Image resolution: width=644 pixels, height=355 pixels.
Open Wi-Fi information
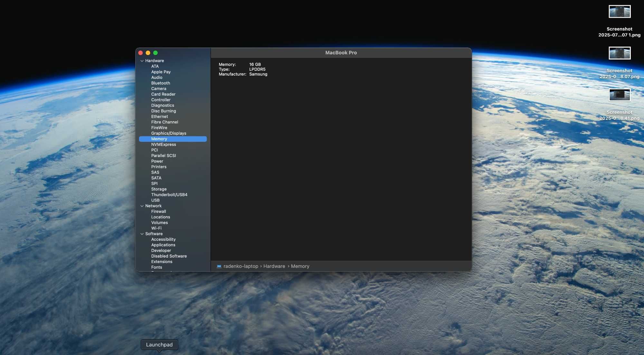coord(156,228)
